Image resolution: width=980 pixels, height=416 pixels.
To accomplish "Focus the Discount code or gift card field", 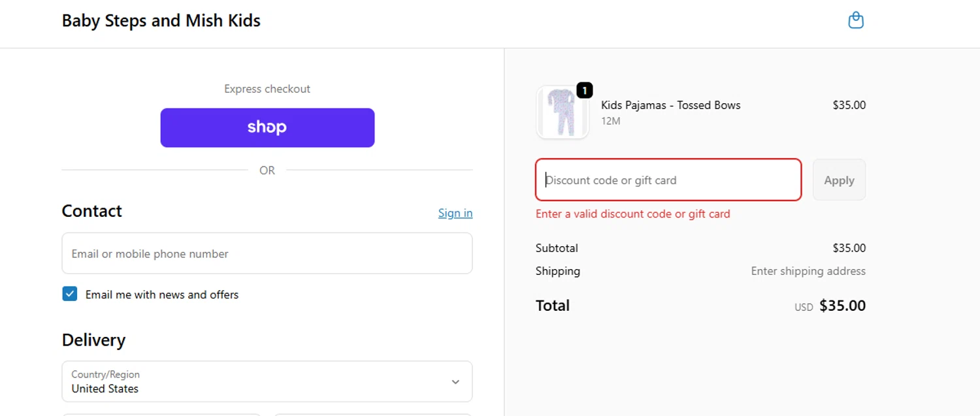I will click(668, 180).
